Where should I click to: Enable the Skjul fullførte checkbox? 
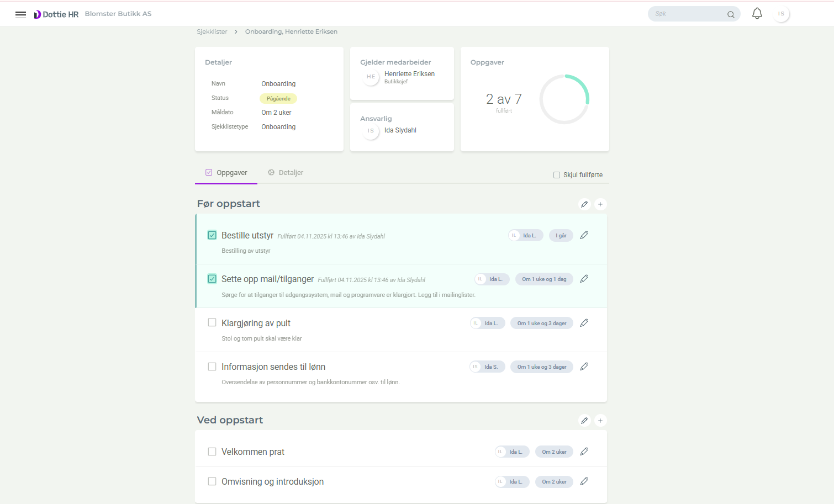point(557,174)
